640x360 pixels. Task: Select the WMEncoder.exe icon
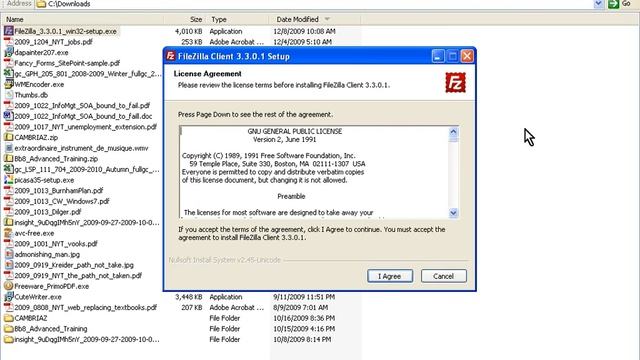coord(8,84)
